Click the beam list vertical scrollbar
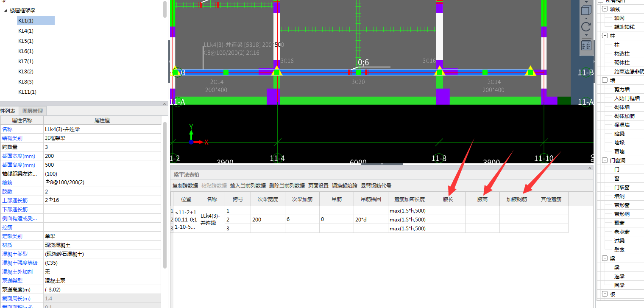This screenshot has width=644, height=308. click(x=164, y=9)
